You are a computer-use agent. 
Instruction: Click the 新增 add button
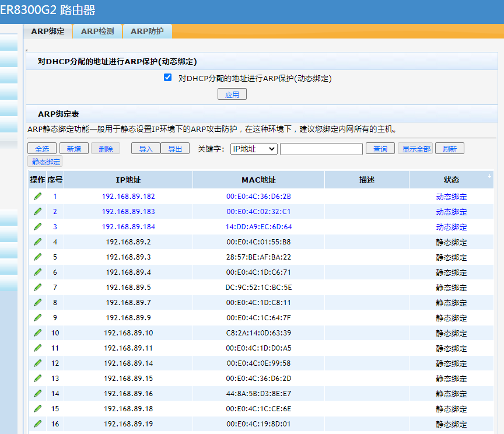74,149
